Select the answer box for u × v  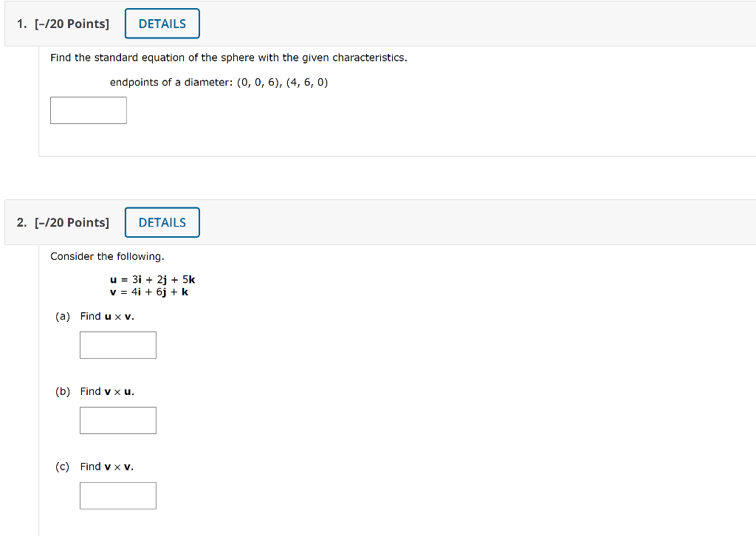(117, 344)
